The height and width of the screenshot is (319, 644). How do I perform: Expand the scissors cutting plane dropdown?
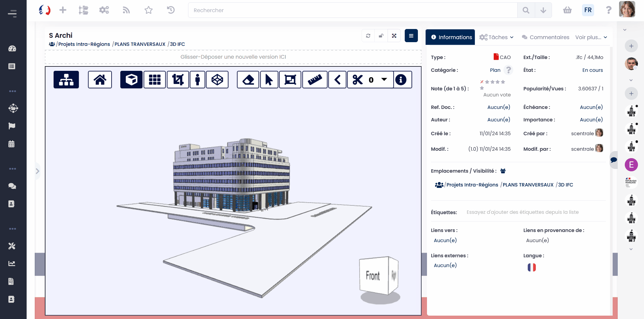[x=384, y=80]
